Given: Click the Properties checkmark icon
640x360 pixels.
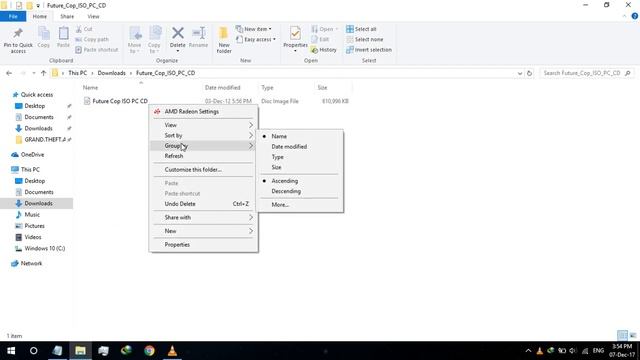Looking at the screenshot, I should click(x=295, y=33).
